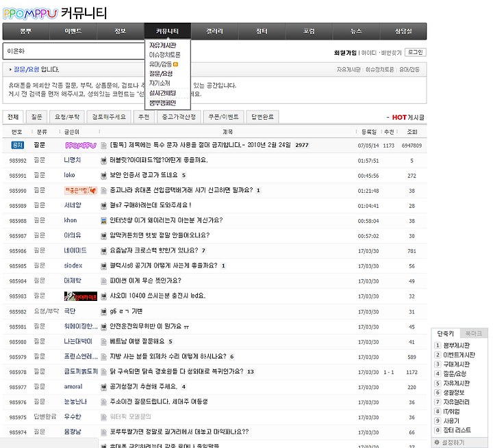Screen dimensions: 493x448
Task: Click the mobile icon of post 985982
Action: [x=103, y=312]
